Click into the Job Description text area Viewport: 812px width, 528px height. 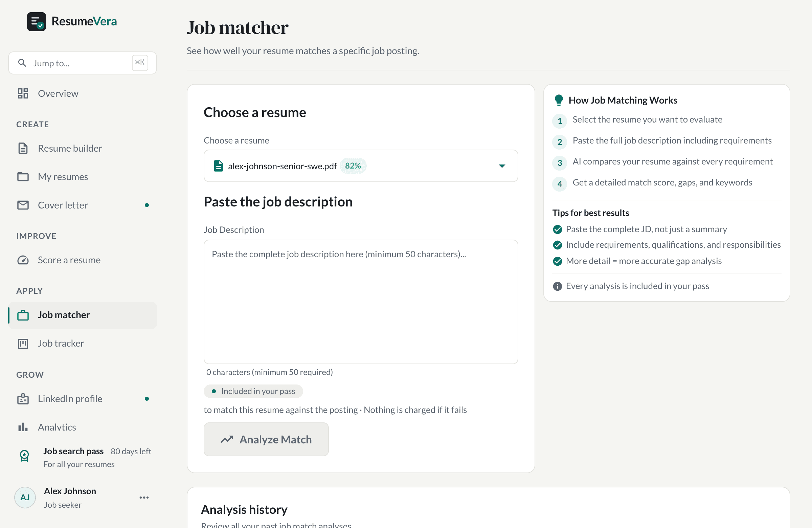tap(361, 302)
